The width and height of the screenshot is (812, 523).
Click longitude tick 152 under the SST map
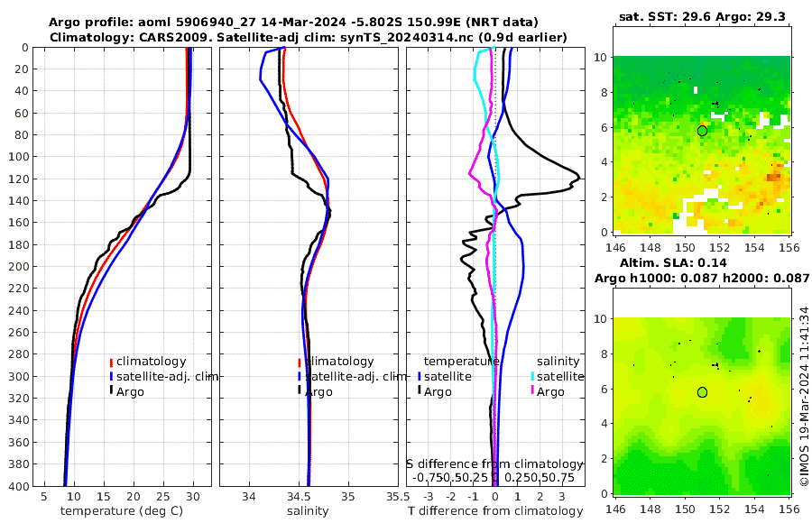(720, 247)
